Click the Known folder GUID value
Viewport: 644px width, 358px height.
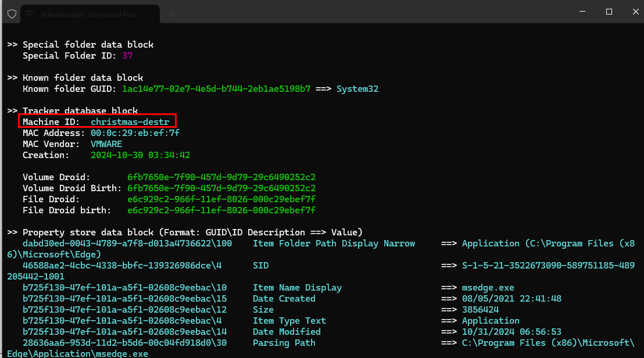coord(216,89)
